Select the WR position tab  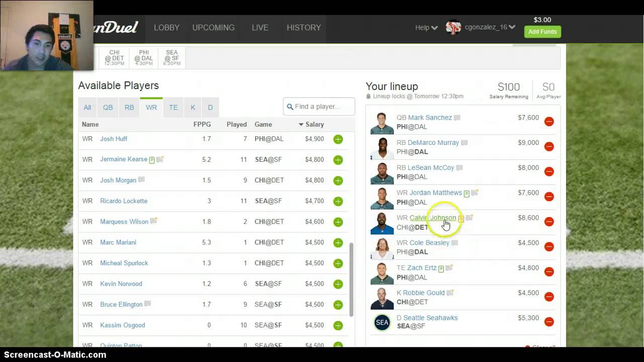coord(151,107)
